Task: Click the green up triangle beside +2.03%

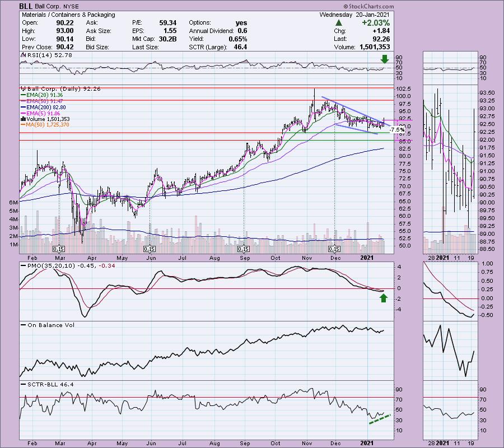Action: coord(338,23)
